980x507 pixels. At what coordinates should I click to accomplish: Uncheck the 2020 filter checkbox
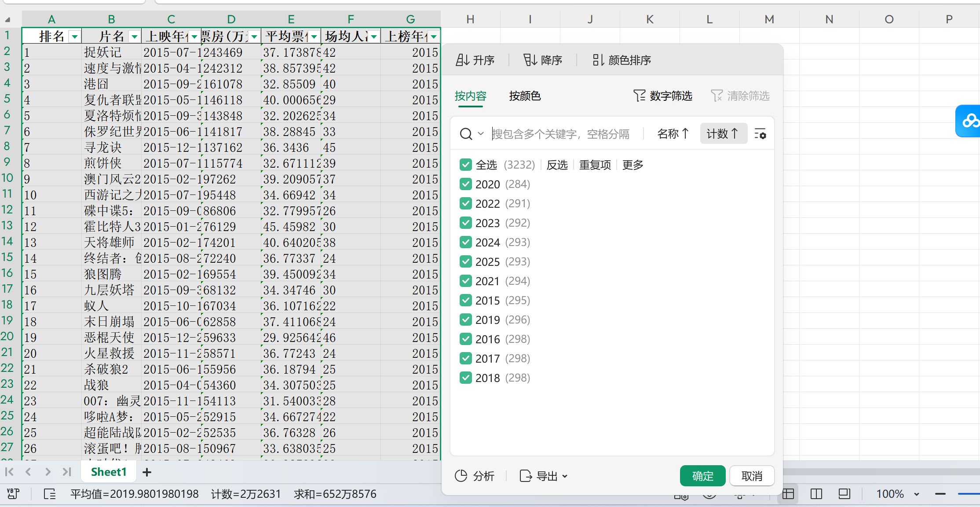tap(466, 184)
